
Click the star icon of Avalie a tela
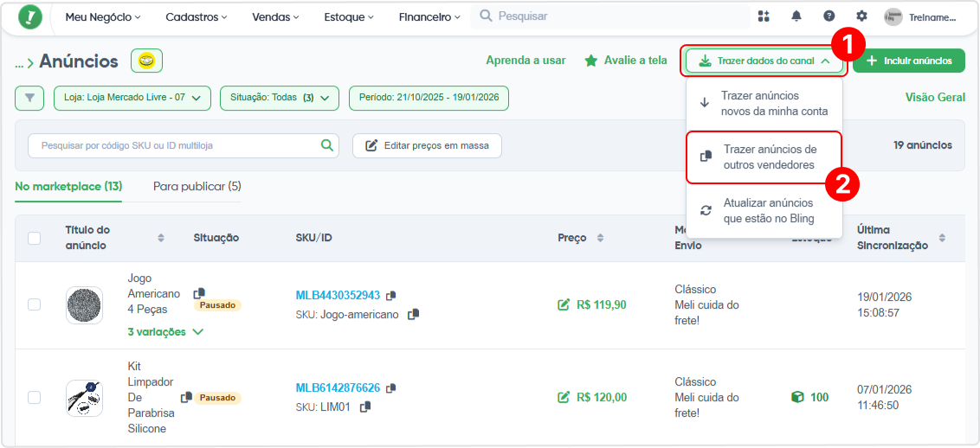click(x=590, y=61)
